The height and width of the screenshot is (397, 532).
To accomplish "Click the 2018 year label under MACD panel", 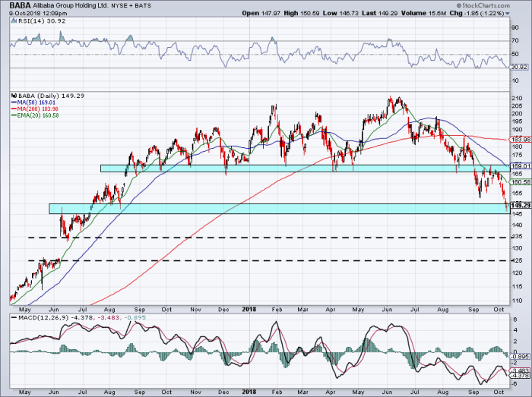I will [x=249, y=392].
